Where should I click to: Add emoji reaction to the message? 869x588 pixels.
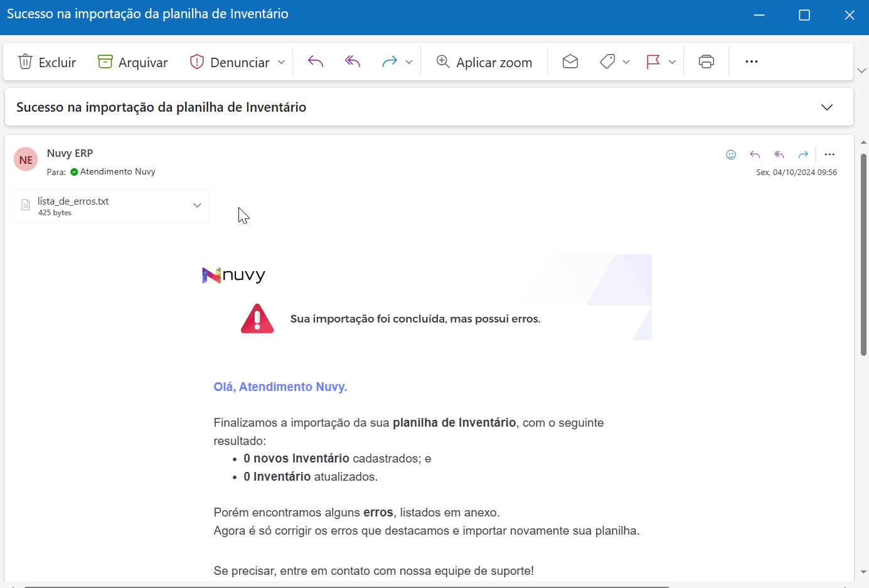pos(731,154)
